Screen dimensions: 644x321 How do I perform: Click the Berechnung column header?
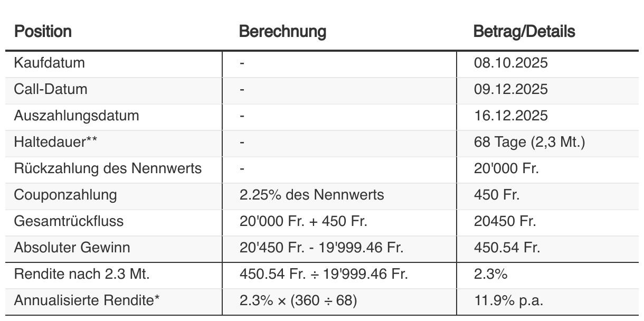[x=282, y=32]
